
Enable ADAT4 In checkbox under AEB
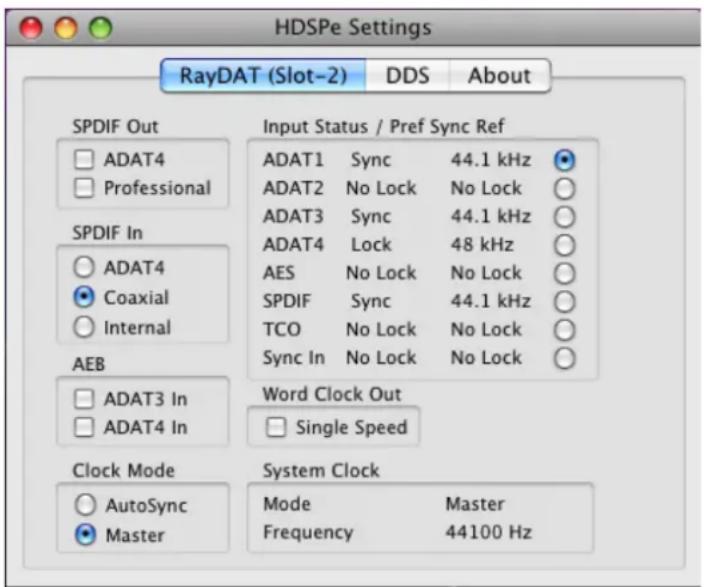tap(84, 427)
